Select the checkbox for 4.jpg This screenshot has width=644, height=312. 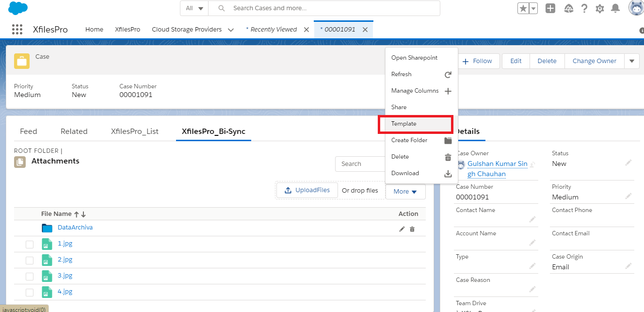click(30, 293)
